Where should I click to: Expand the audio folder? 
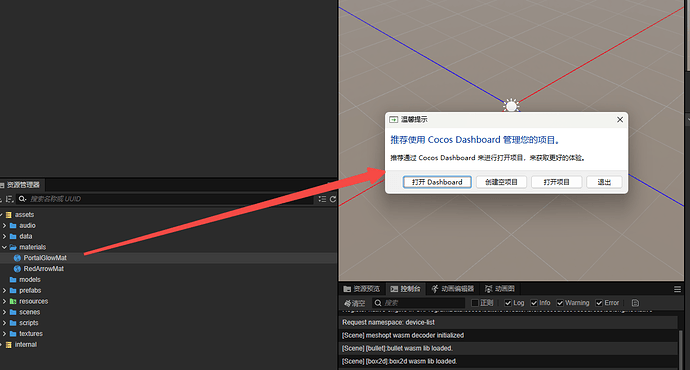[4, 225]
